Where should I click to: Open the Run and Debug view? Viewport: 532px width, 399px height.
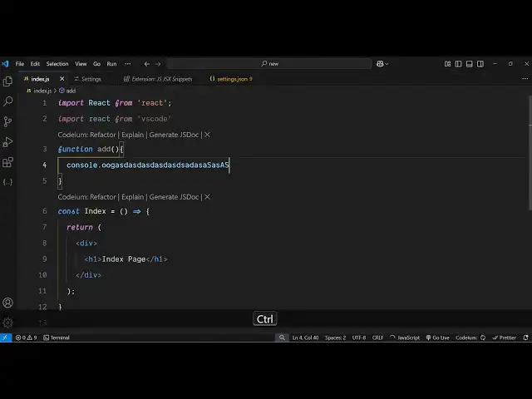pyautogui.click(x=7, y=142)
